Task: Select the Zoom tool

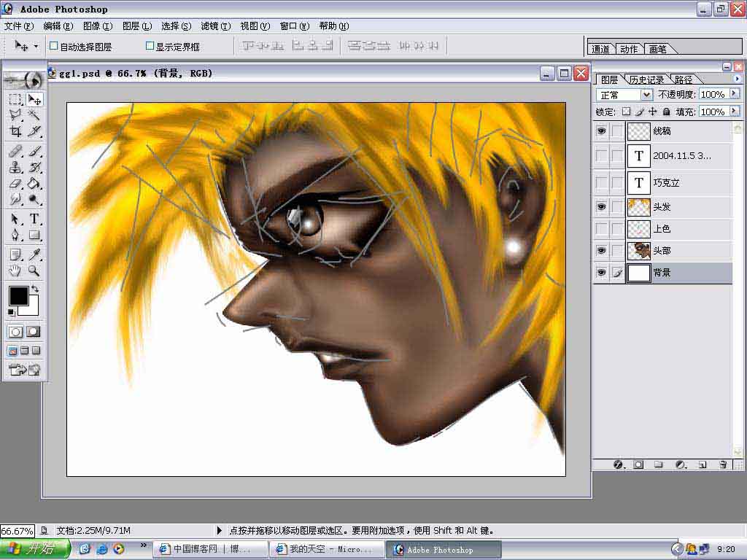Action: coord(34,271)
